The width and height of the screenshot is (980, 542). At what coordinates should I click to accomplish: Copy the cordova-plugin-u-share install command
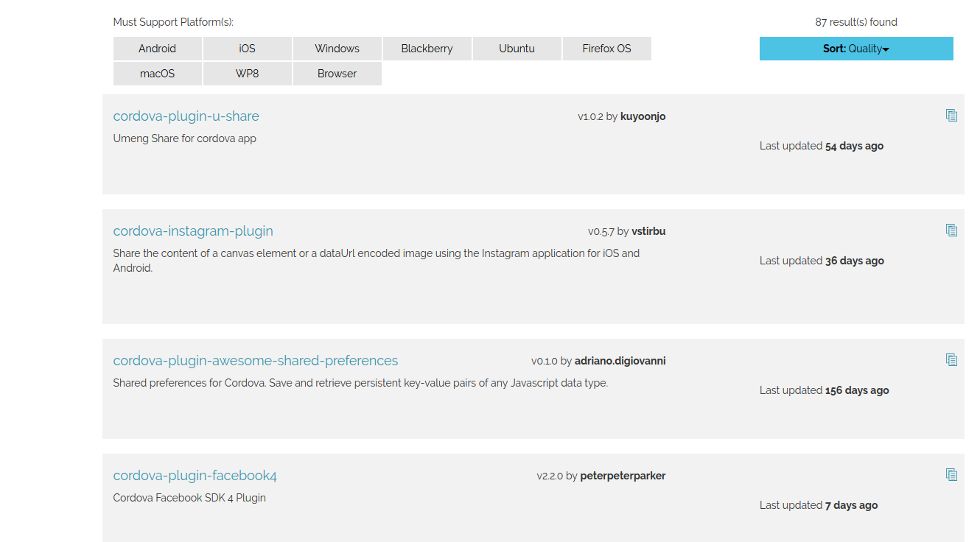951,115
